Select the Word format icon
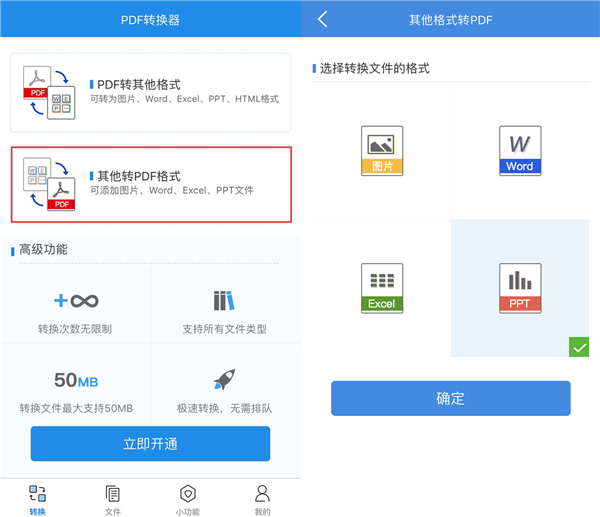600x517 pixels. [x=520, y=151]
